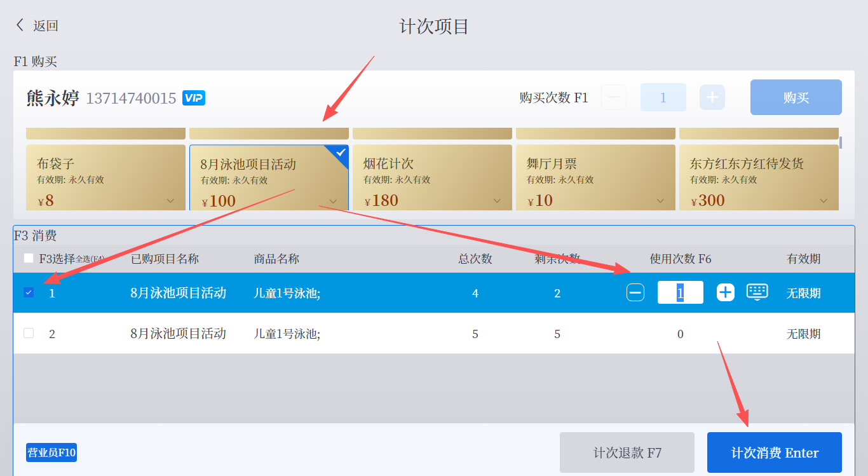Open the on-screen keypad icon in row 1
This screenshot has width=868, height=476.
pos(757,292)
